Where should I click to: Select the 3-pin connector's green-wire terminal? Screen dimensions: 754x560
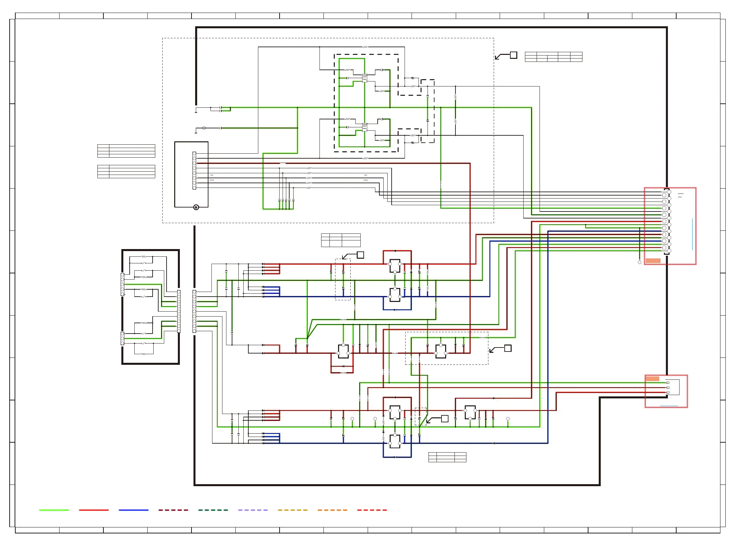(x=668, y=383)
